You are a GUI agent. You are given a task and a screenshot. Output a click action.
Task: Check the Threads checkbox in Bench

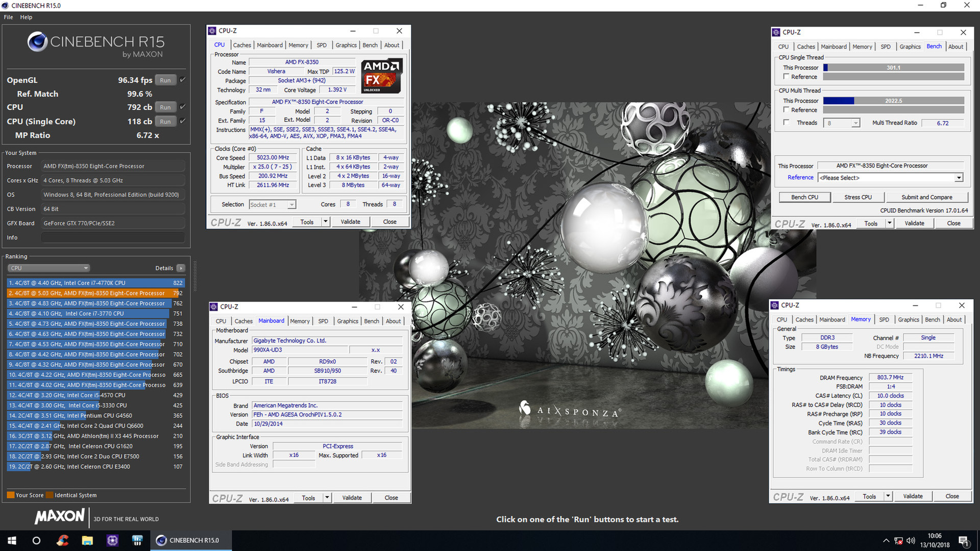pyautogui.click(x=787, y=122)
